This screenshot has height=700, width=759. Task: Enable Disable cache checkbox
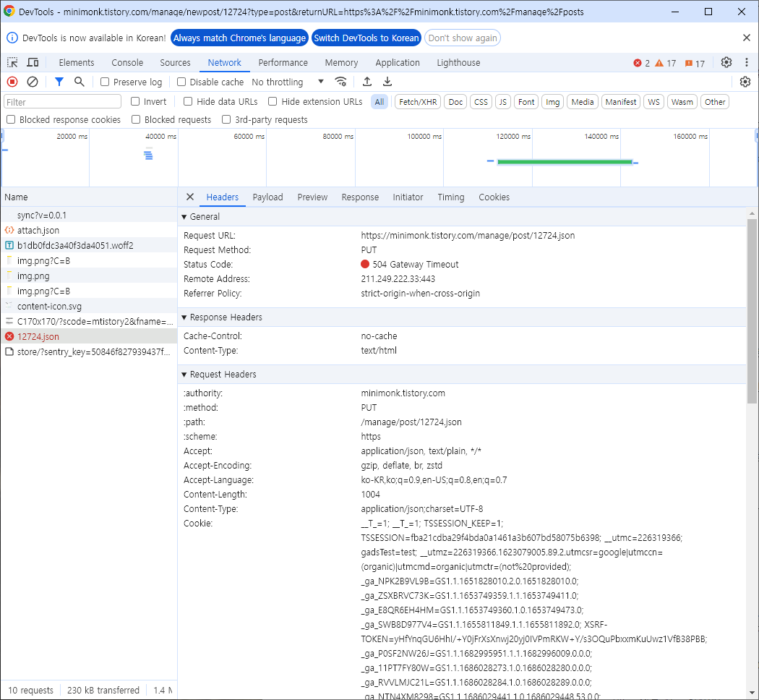click(181, 82)
